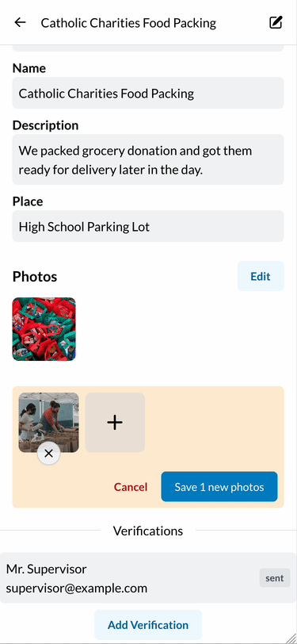Image resolution: width=297 pixels, height=644 pixels.
Task: Add another photo using the plus tile
Action: click(x=115, y=422)
